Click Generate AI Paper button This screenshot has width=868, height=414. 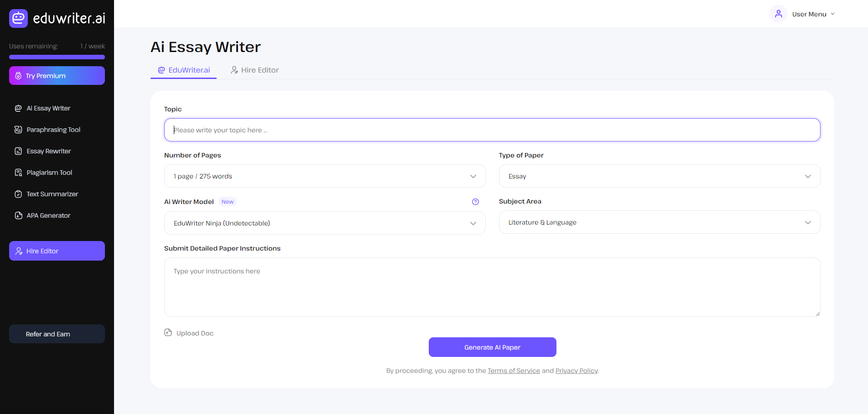(492, 347)
